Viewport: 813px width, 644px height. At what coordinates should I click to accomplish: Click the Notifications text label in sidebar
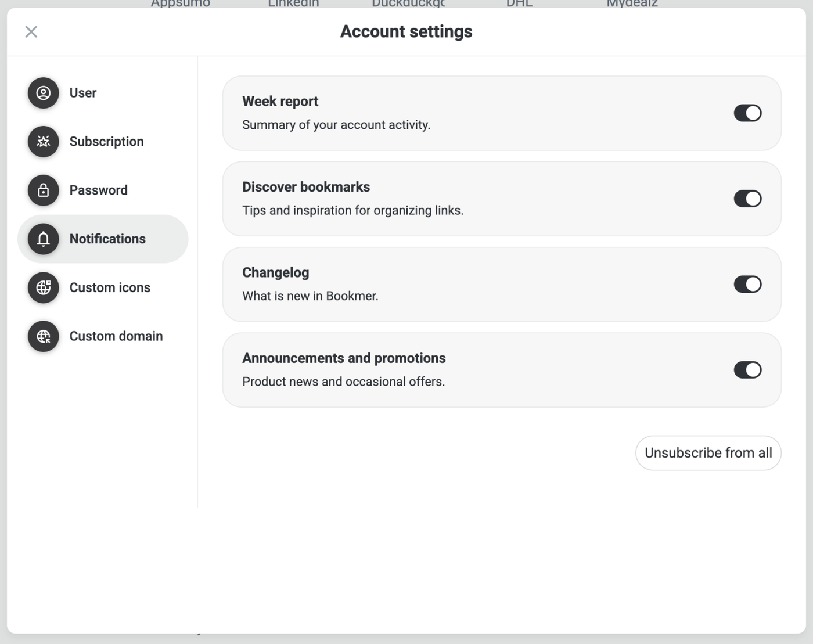107,239
